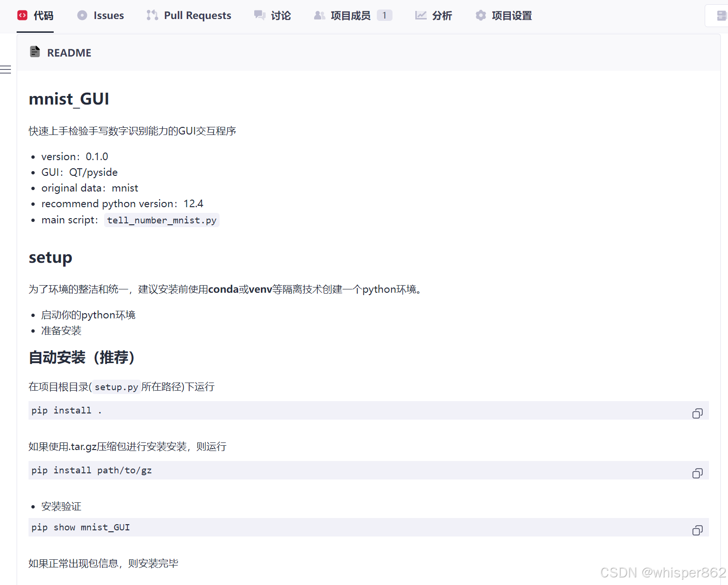Screen dimensions: 728x585
Task: Select the tell_number_mnist.py inline code snippet
Action: [161, 220]
